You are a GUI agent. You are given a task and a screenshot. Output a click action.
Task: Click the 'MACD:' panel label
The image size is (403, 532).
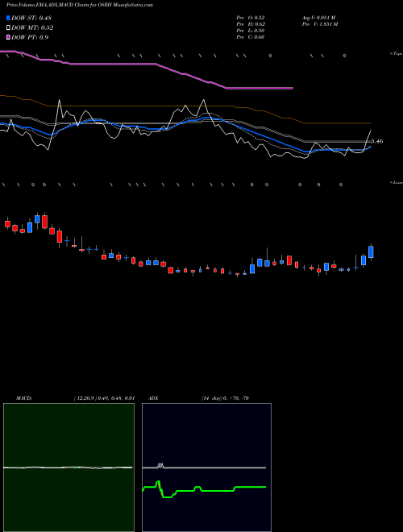pos(24,398)
